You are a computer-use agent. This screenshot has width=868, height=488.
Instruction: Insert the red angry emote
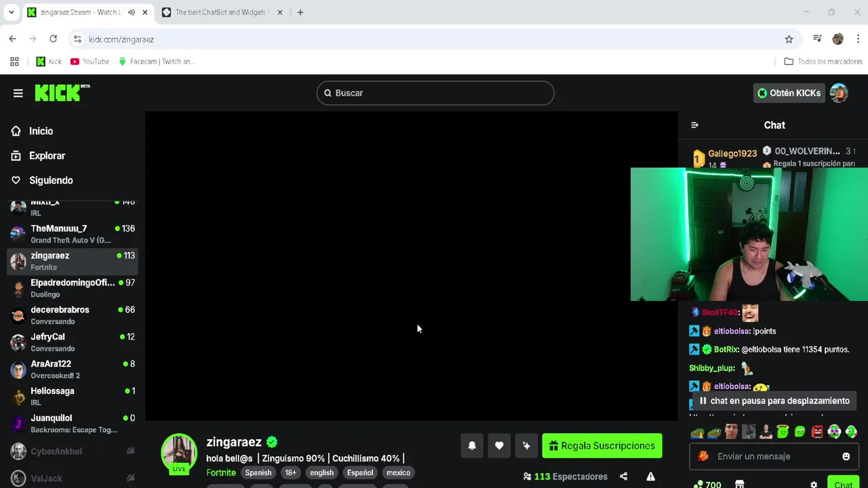pyautogui.click(x=817, y=432)
